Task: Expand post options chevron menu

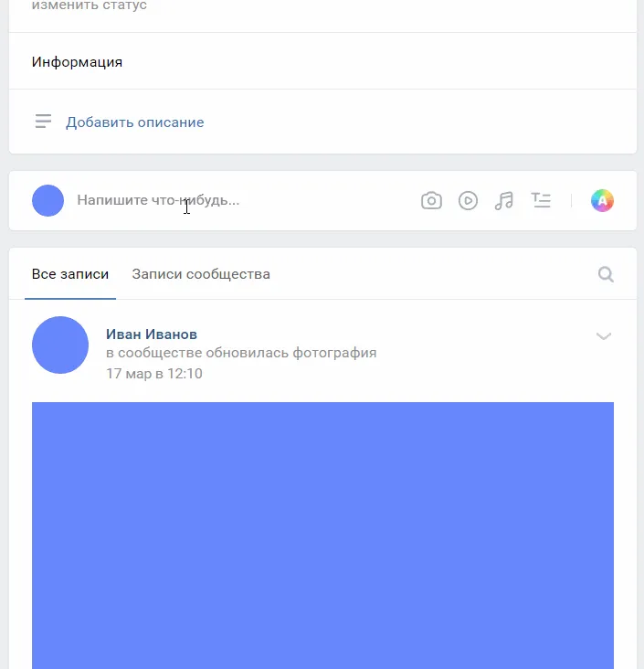Action: 604,336
